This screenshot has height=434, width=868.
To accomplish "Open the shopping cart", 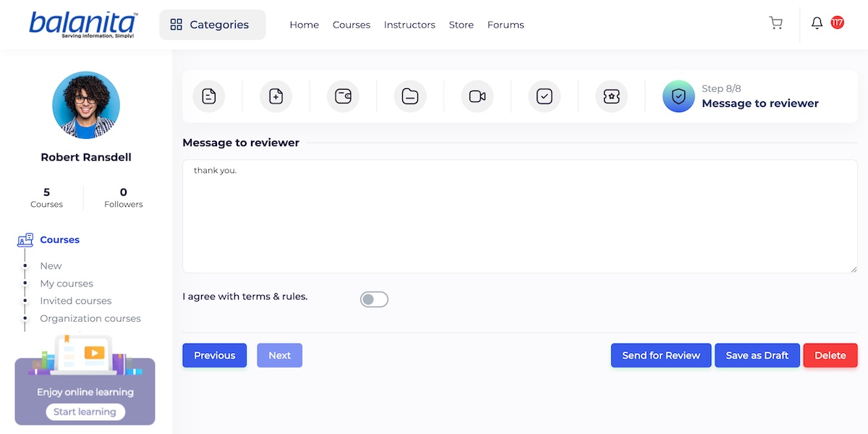I will point(776,23).
